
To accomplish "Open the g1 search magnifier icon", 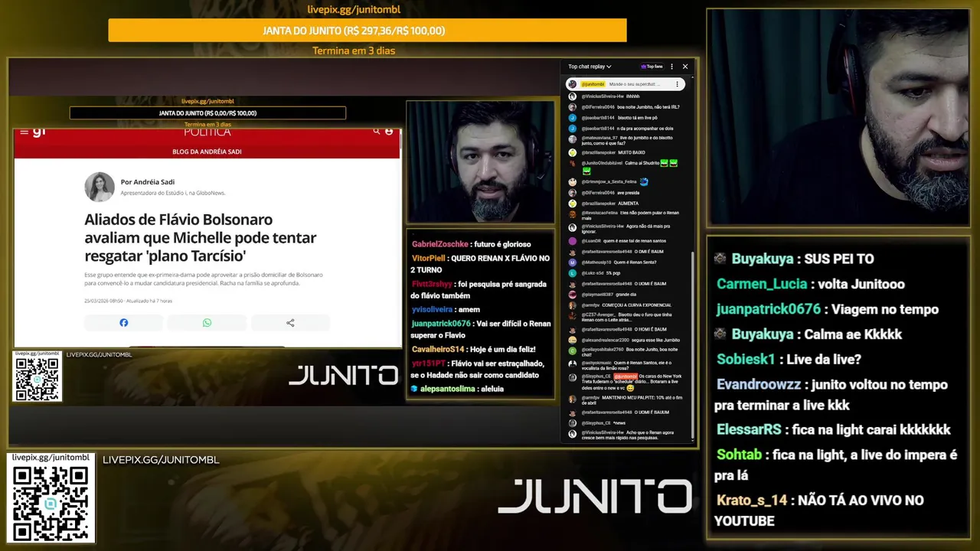I will point(376,132).
